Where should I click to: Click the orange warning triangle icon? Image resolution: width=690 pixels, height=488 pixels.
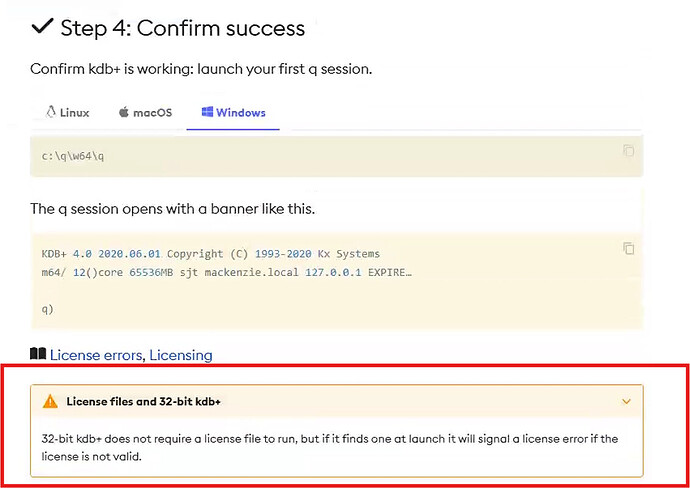click(50, 401)
